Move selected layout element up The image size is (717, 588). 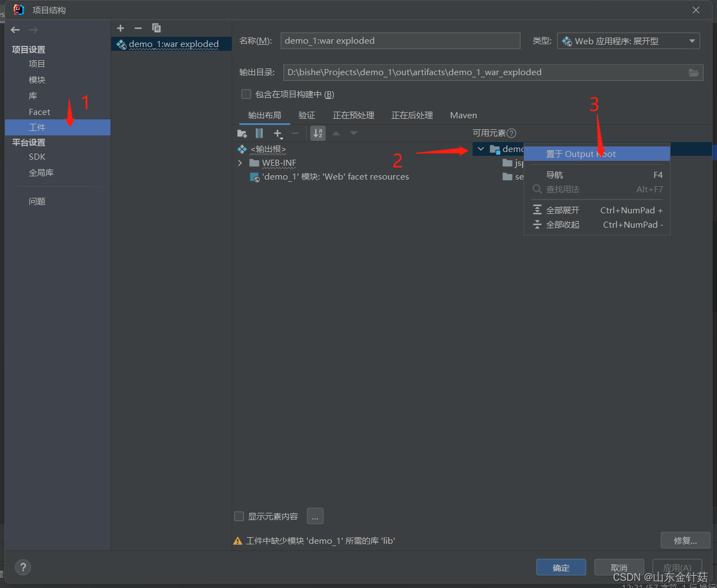[336, 133]
